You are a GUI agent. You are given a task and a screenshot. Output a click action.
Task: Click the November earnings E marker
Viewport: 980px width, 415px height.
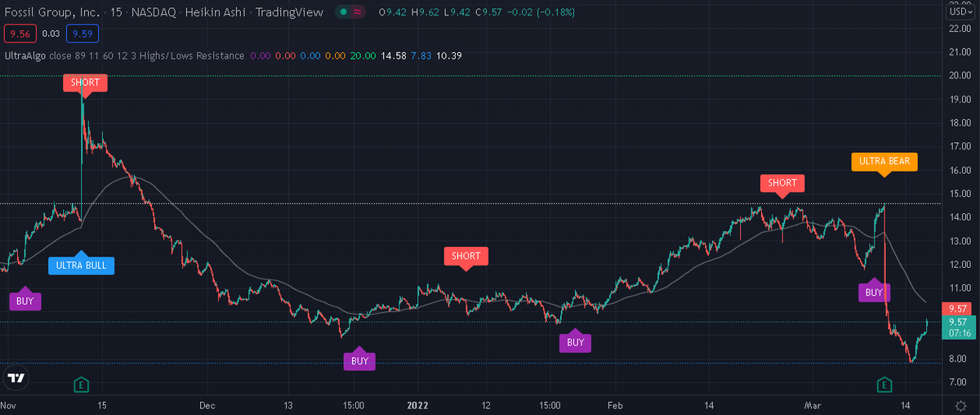pyautogui.click(x=81, y=383)
